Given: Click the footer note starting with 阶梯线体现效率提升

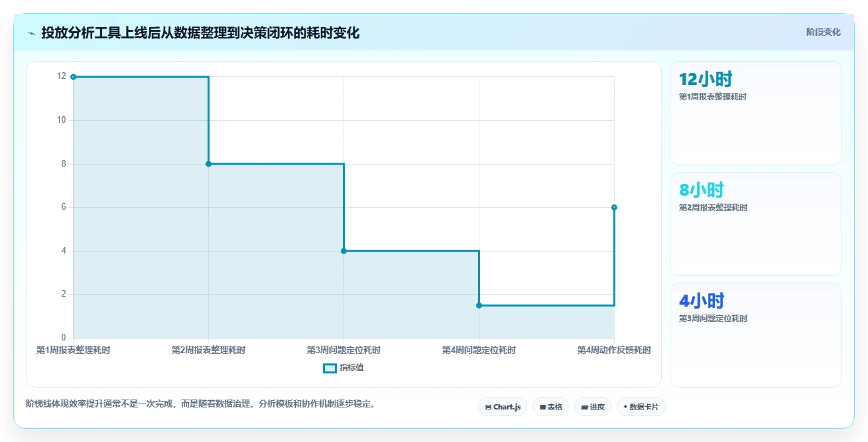Looking at the screenshot, I should click(x=201, y=404).
